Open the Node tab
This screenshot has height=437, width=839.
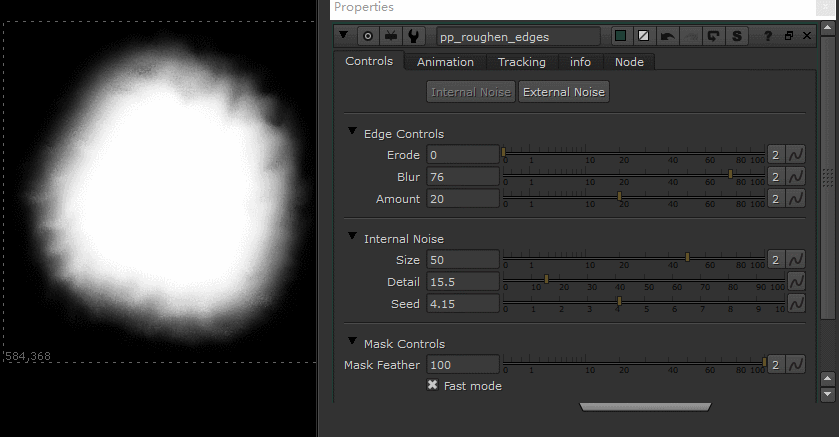[629, 62]
